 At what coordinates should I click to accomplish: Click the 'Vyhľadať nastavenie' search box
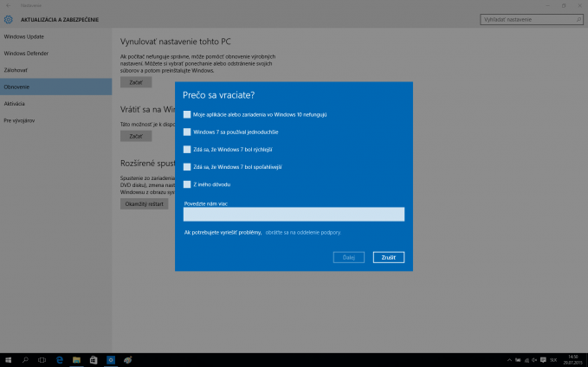532,20
